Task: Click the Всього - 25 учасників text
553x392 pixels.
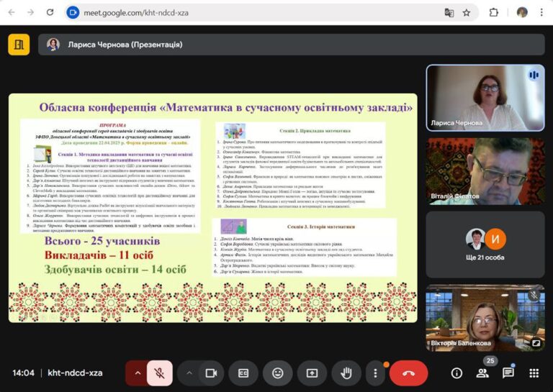Action: pos(102,241)
